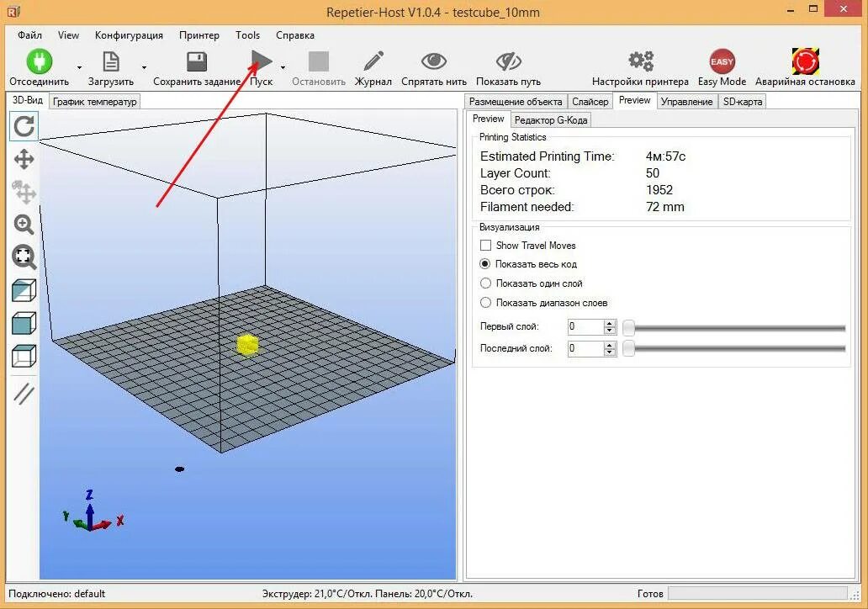The image size is (868, 609).
Task: Click the Первый слой number field
Action: pyautogui.click(x=585, y=327)
